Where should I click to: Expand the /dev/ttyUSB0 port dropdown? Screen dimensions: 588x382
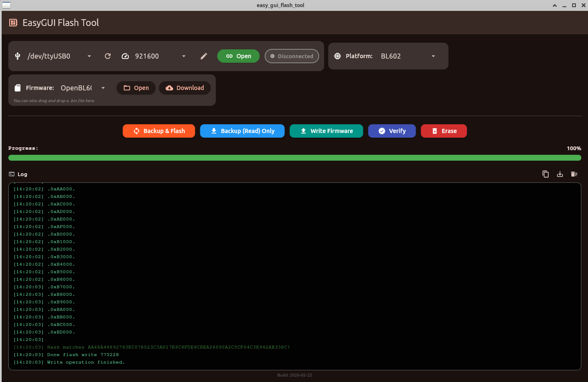(x=89, y=56)
